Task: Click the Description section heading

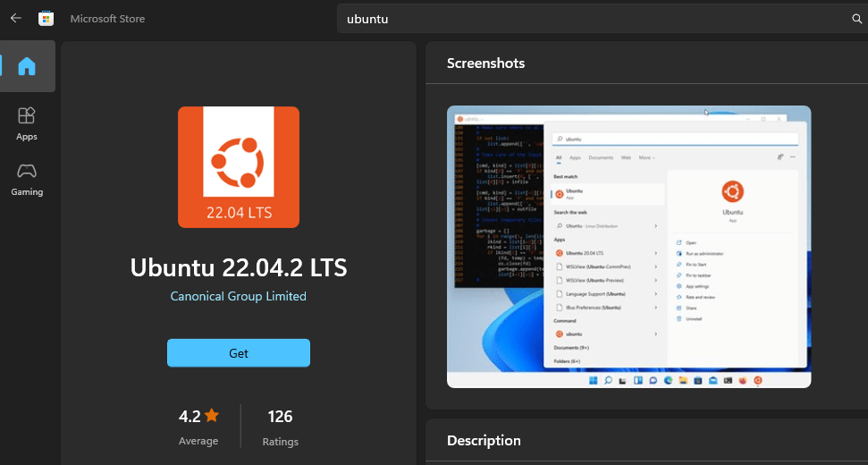Action: tap(484, 441)
